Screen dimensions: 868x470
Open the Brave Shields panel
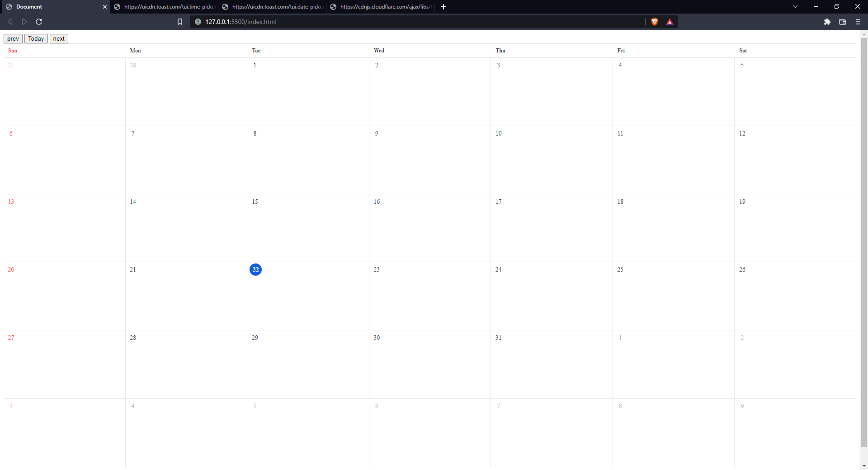[x=655, y=21]
